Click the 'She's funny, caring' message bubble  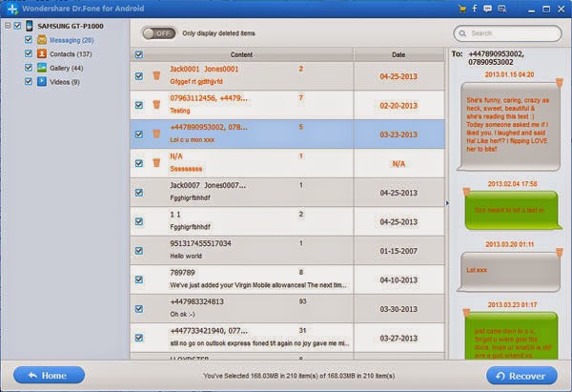pyautogui.click(x=508, y=126)
